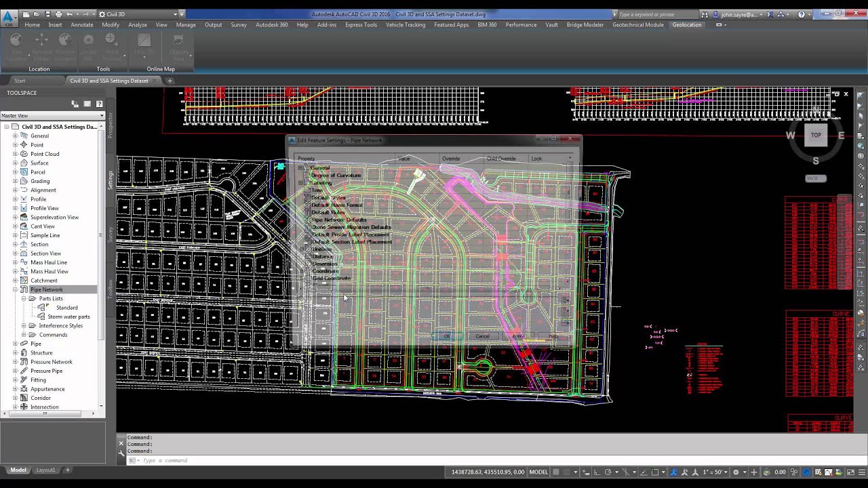Viewport: 868px width, 488px height.
Task: Click the Pressure Pipe icon in settings tree
Action: point(24,371)
